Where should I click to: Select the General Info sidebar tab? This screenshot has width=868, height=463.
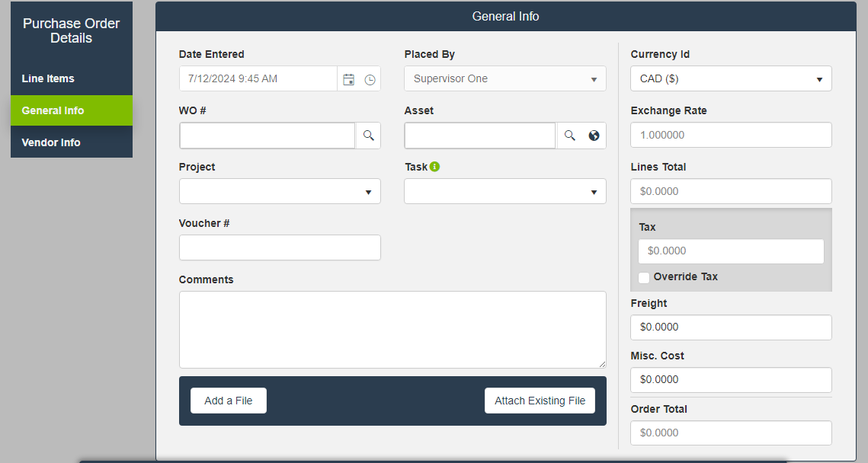[53, 110]
